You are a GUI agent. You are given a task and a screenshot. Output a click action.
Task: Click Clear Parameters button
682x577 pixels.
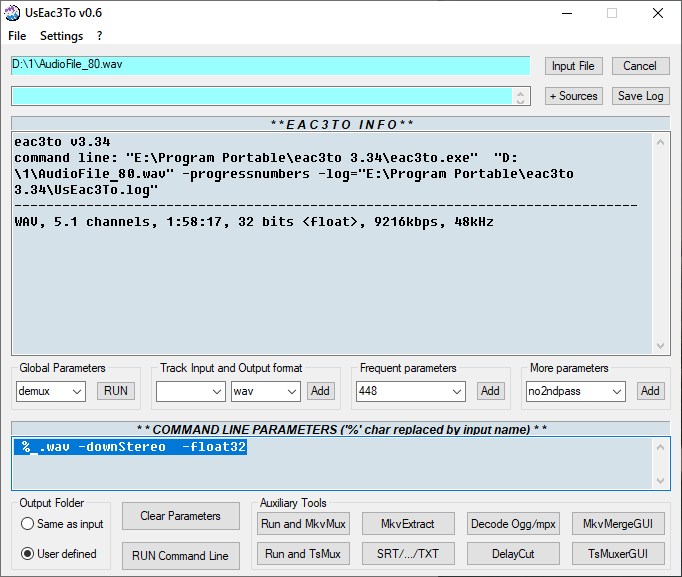181,516
